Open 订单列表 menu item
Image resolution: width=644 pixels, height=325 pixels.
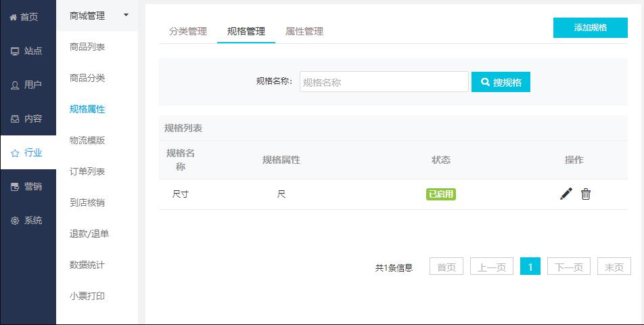coord(87,172)
